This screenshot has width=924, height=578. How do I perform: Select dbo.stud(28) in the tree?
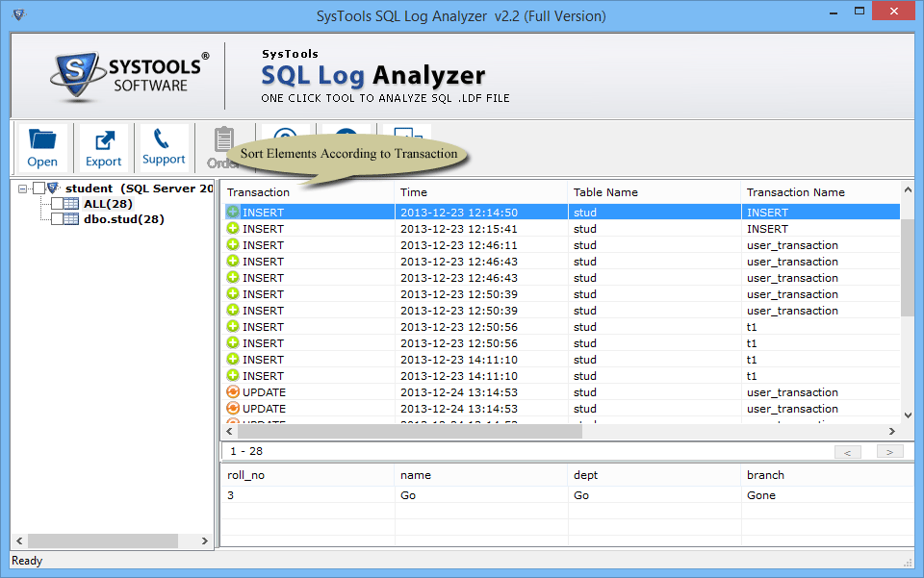pos(124,219)
